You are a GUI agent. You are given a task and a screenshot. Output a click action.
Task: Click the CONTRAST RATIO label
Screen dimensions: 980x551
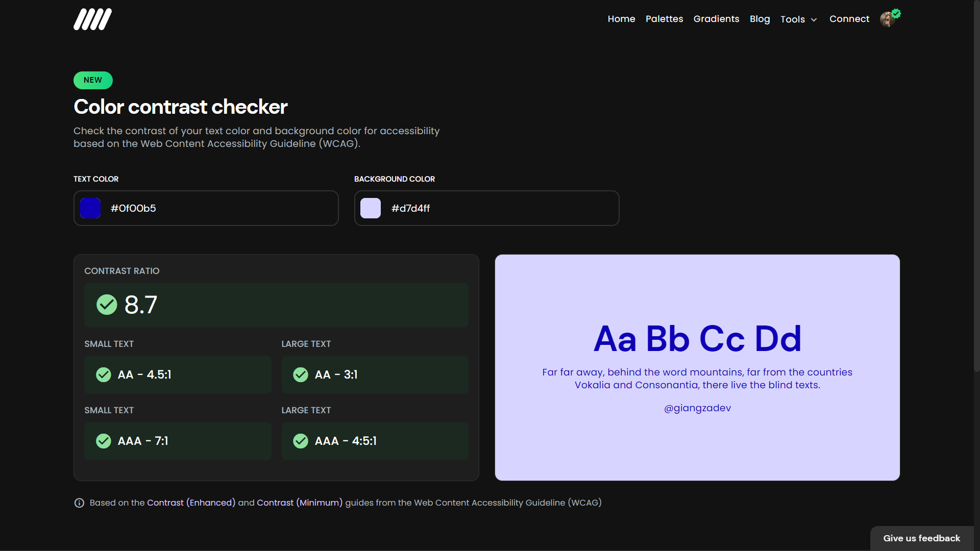122,271
